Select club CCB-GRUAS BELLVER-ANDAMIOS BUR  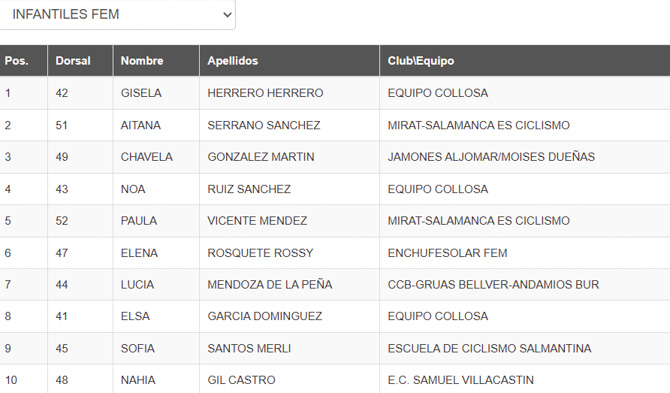[493, 284]
